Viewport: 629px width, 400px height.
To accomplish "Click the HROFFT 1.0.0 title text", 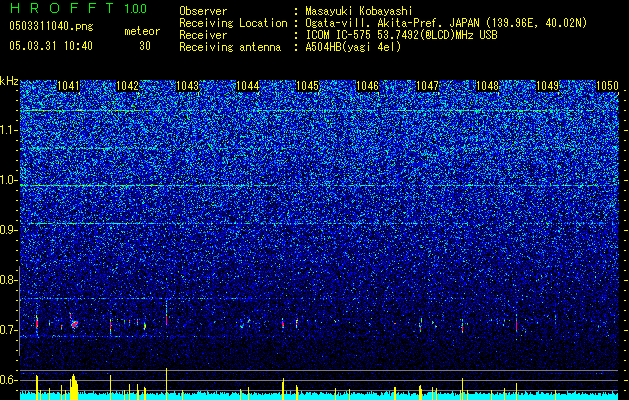I will coord(78,8).
